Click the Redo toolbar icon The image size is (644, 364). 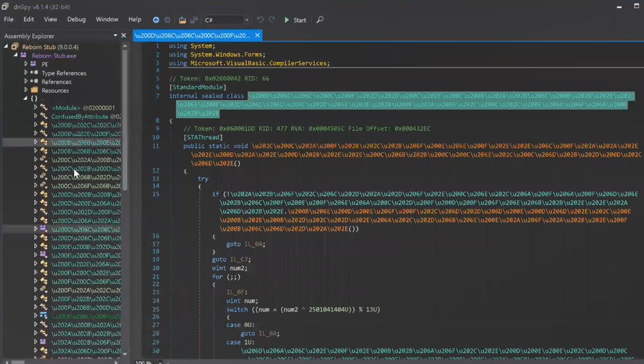[x=272, y=20]
